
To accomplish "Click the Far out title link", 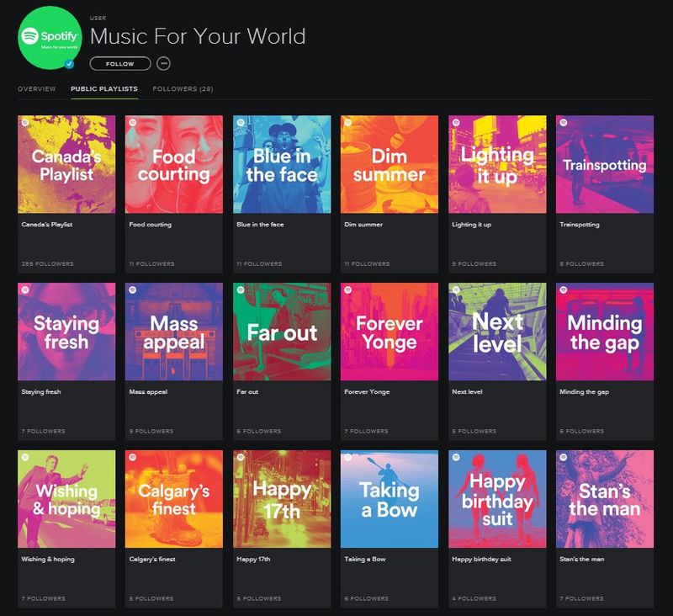I will [x=247, y=392].
